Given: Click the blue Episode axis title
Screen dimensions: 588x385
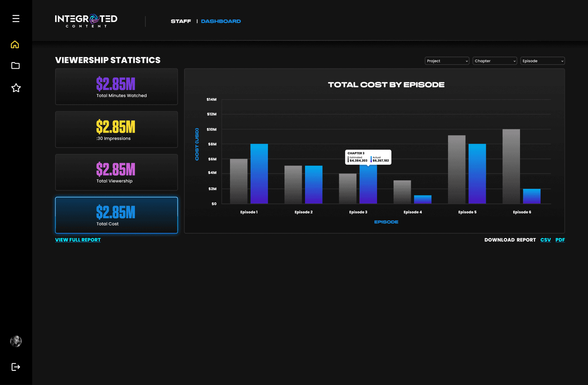Looking at the screenshot, I should [386, 222].
